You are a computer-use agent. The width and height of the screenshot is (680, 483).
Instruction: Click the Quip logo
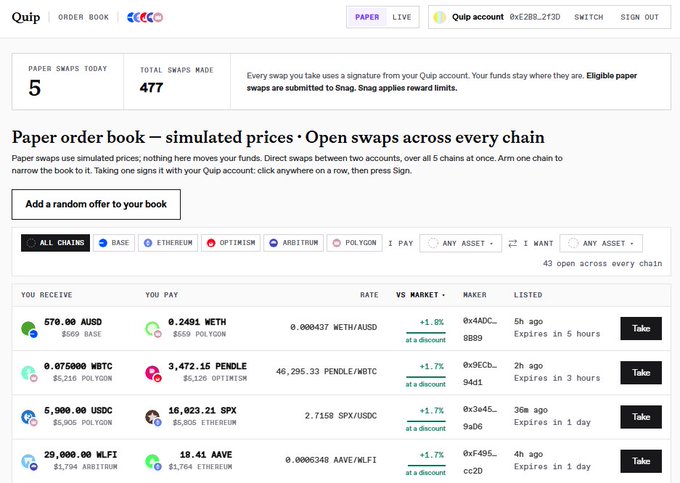click(x=26, y=17)
